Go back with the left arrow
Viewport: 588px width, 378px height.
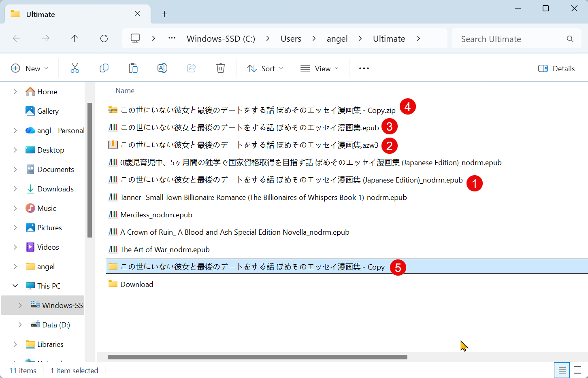pos(17,38)
